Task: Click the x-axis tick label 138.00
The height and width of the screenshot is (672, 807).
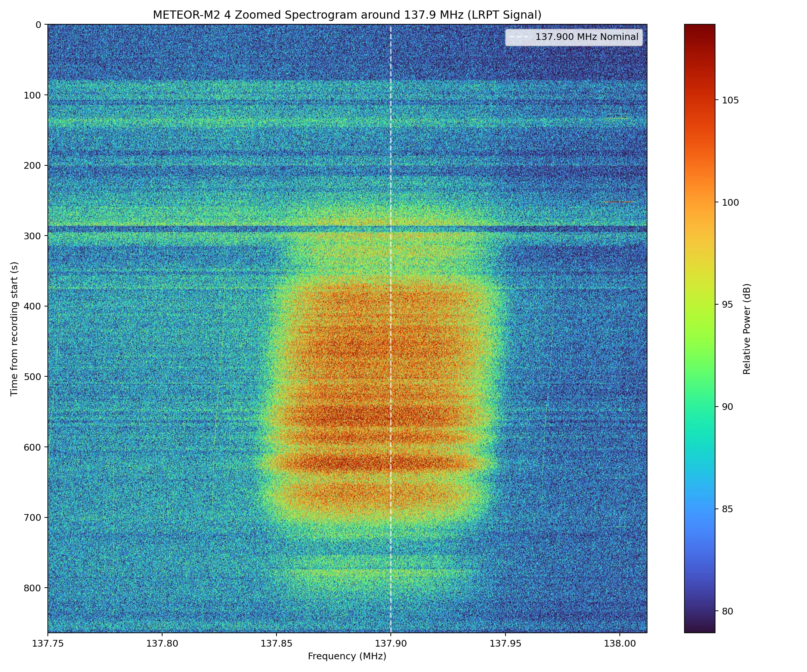Action: [619, 644]
